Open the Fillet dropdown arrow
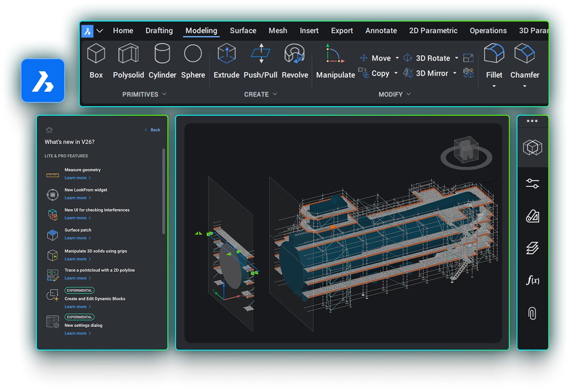Screen dimensions: 570x392 494,86
